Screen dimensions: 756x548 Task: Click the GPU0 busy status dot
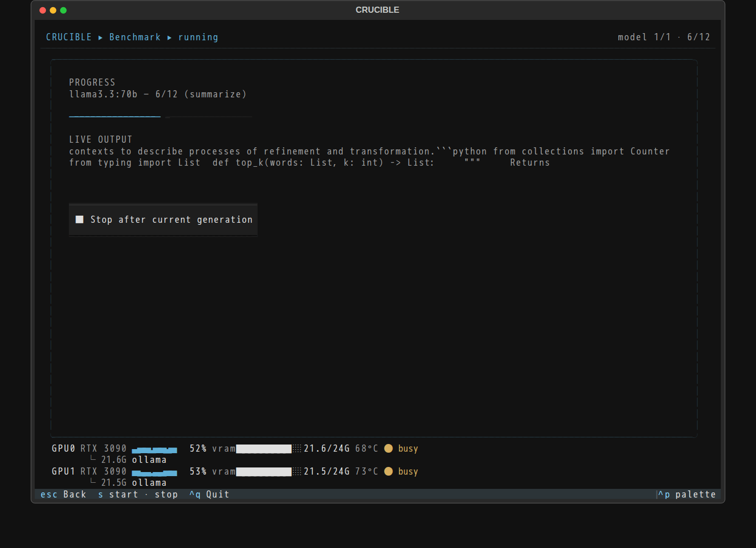[389, 449]
